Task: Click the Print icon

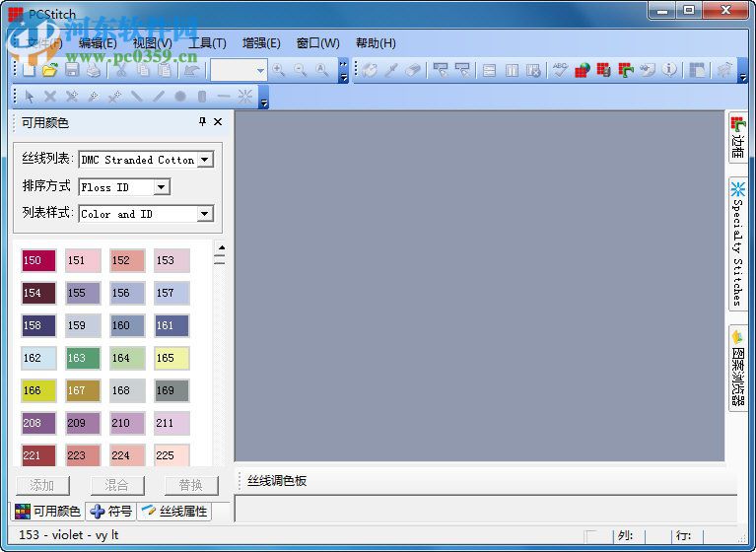Action: click(94, 70)
